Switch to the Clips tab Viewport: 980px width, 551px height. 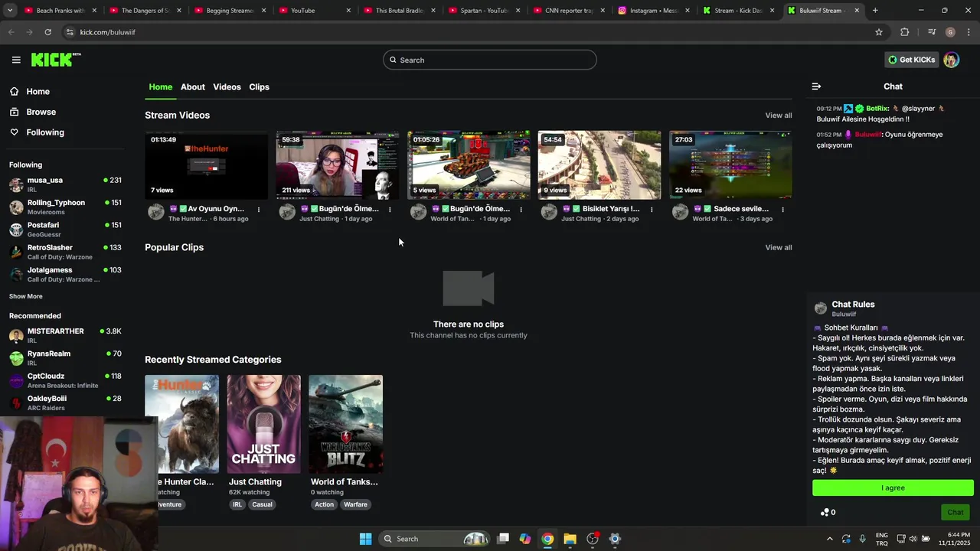(259, 86)
